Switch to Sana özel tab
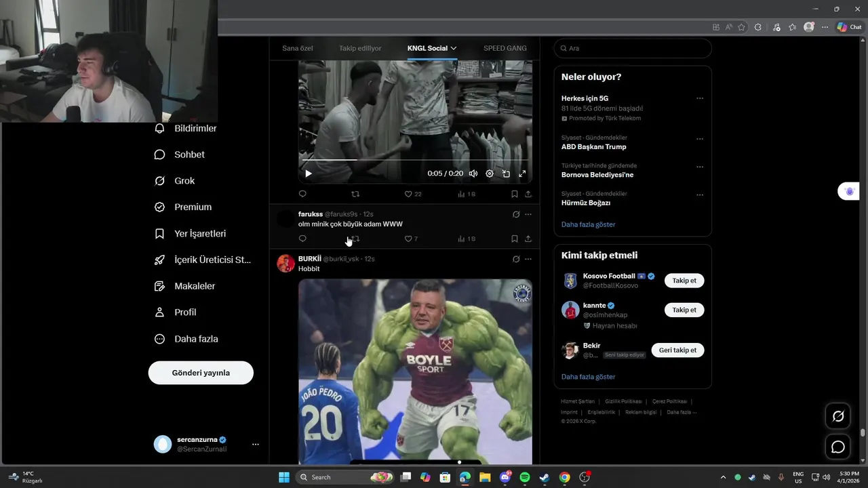This screenshot has height=488, width=868. 298,48
